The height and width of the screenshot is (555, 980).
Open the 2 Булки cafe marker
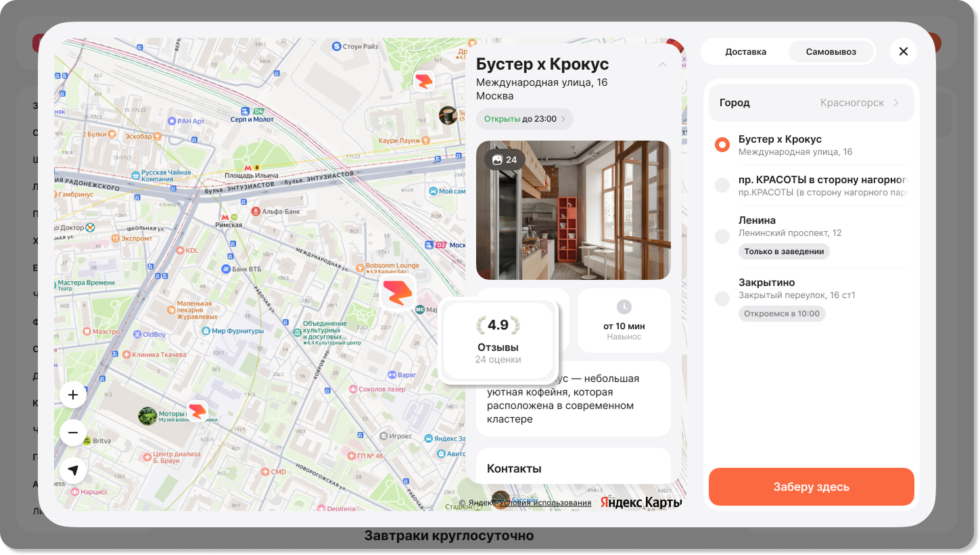(112, 134)
